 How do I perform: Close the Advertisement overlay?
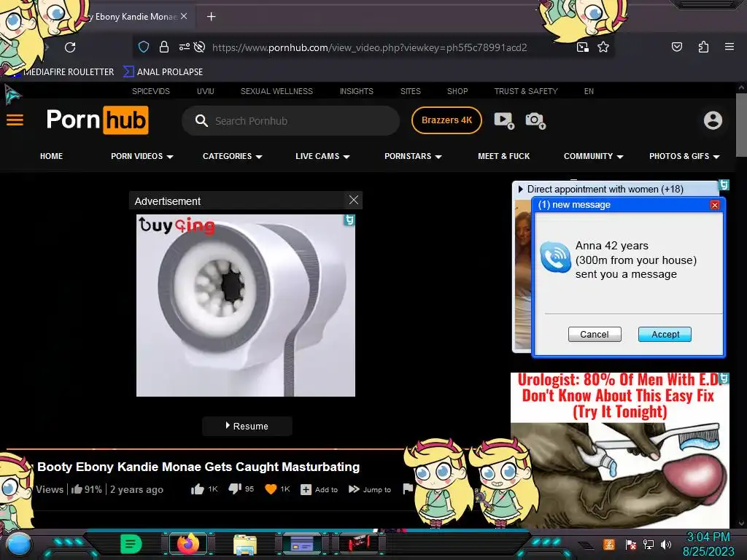(354, 200)
